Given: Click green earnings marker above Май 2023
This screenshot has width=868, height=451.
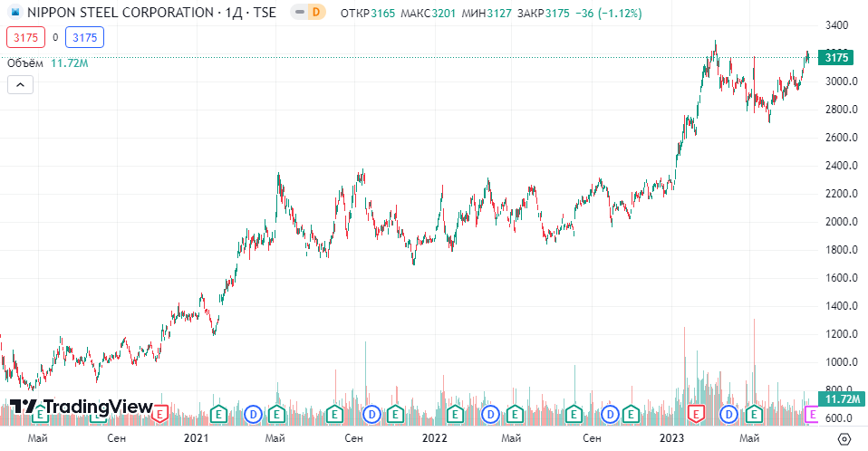Looking at the screenshot, I should (x=755, y=413).
